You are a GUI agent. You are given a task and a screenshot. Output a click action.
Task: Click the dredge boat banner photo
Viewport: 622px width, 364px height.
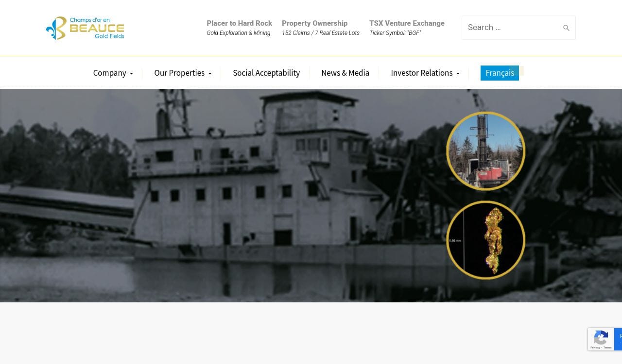(219, 194)
